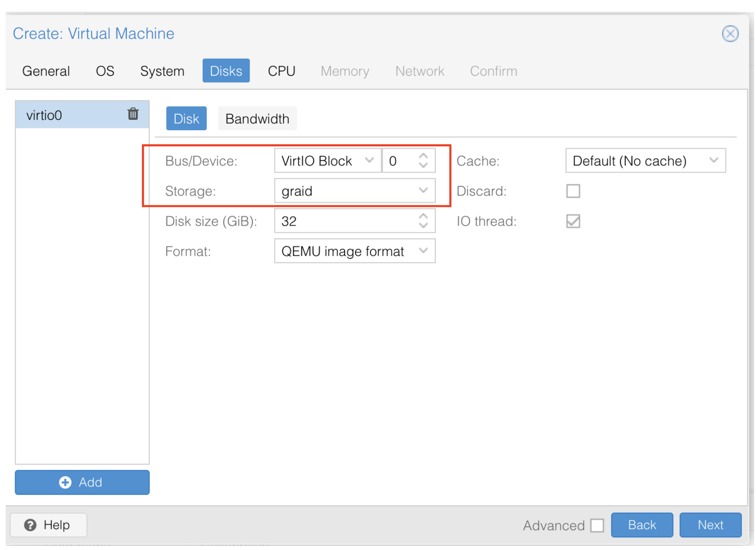Toggle the Advanced checkbox
This screenshot has width=756, height=550.
[597, 525]
